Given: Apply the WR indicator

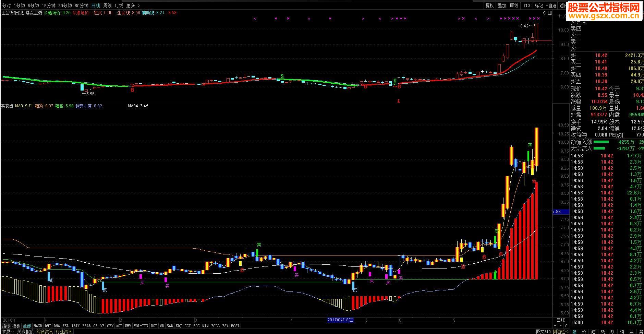Looking at the screenshot, I should (162, 326).
